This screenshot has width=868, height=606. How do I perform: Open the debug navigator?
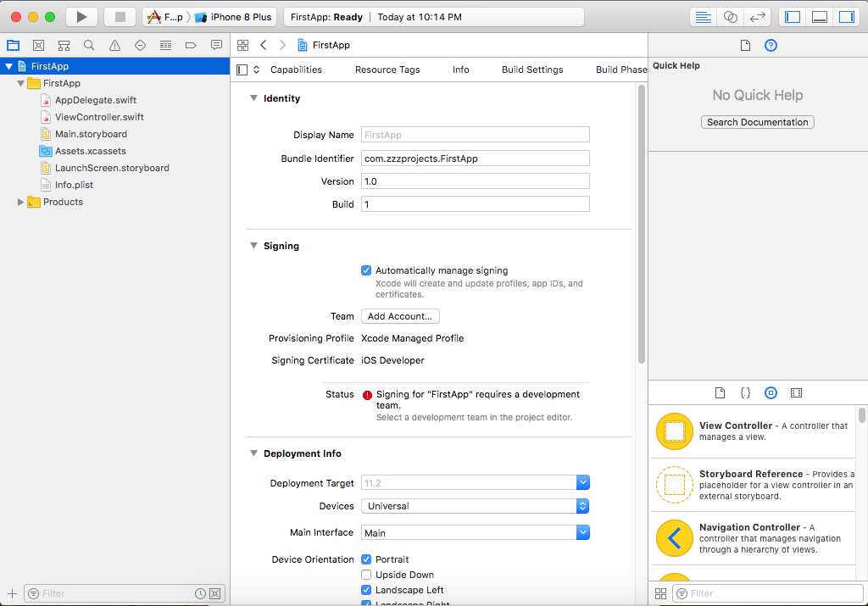pos(165,46)
